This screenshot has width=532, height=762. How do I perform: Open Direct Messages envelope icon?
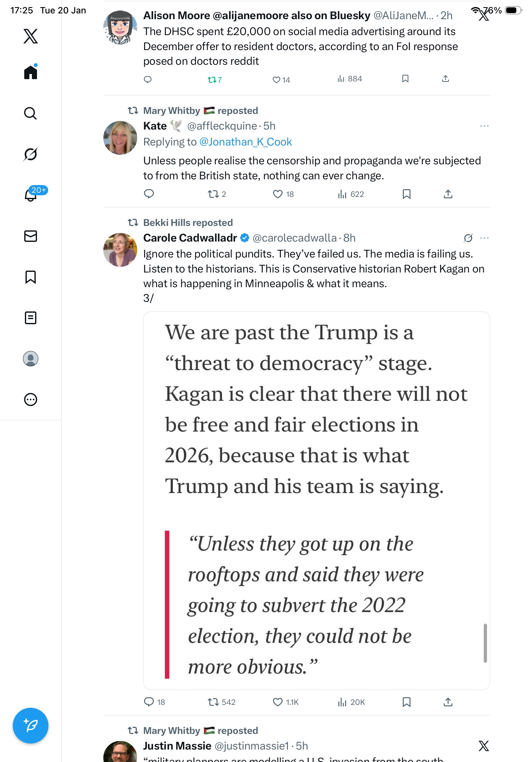point(31,236)
